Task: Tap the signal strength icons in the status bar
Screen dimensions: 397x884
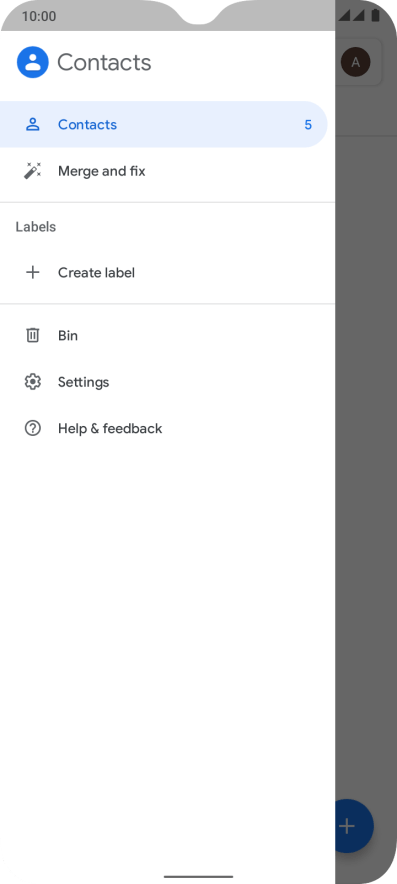Action: 352,16
